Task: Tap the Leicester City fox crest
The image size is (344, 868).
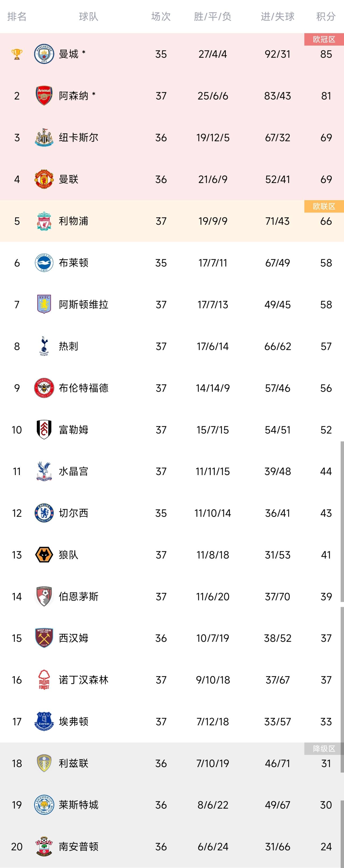Action: click(x=44, y=805)
